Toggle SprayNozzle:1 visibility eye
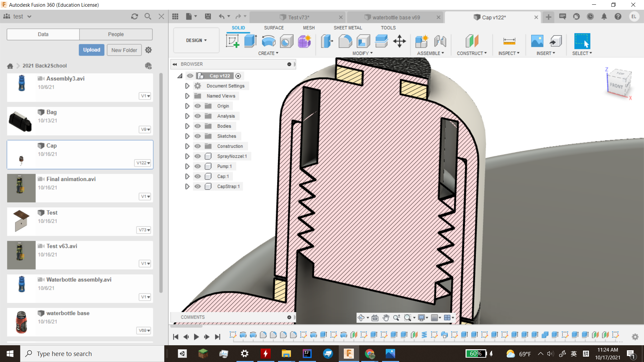Image resolution: width=644 pixels, height=362 pixels. coord(198,156)
